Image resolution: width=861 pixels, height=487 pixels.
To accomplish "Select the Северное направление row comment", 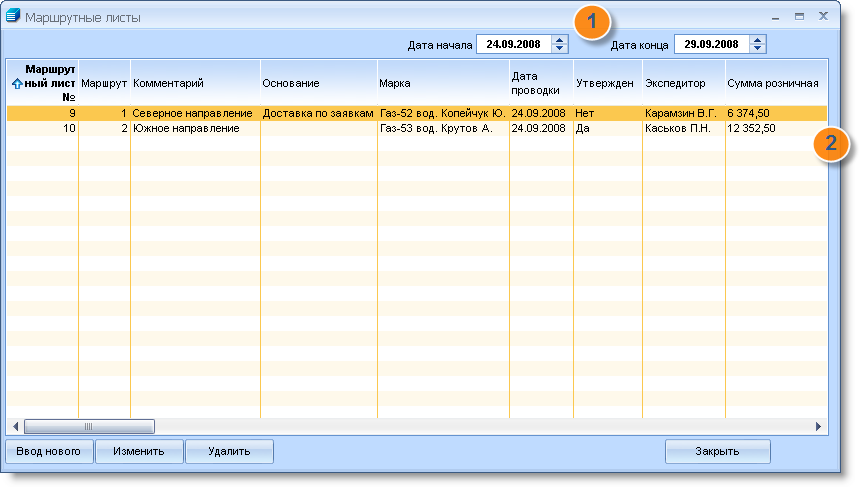I will (x=195, y=113).
